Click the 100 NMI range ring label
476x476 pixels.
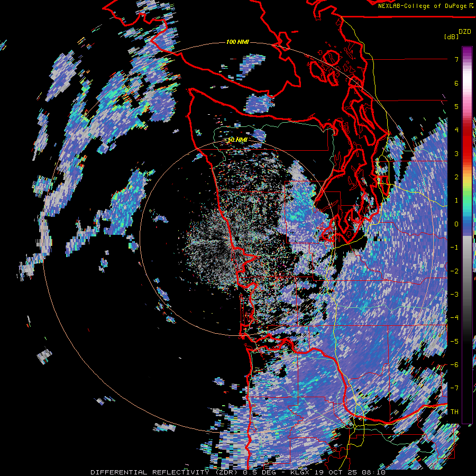click(x=237, y=42)
